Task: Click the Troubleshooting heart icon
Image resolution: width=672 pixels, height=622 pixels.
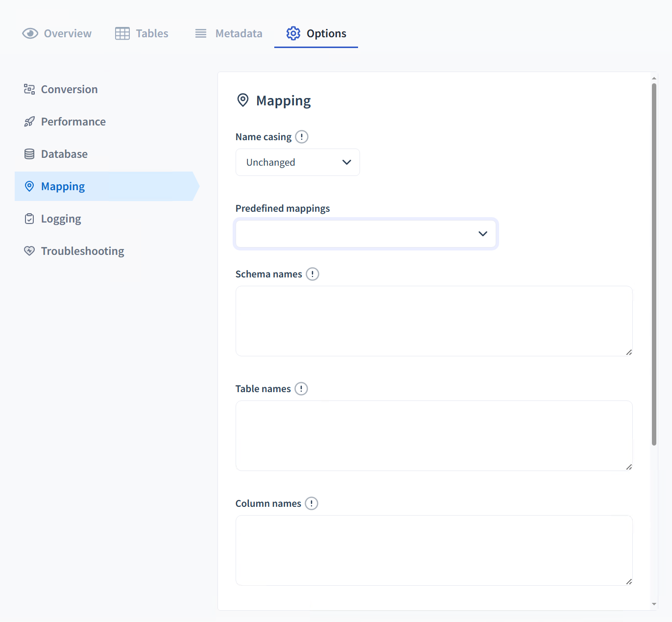Action: (29, 251)
